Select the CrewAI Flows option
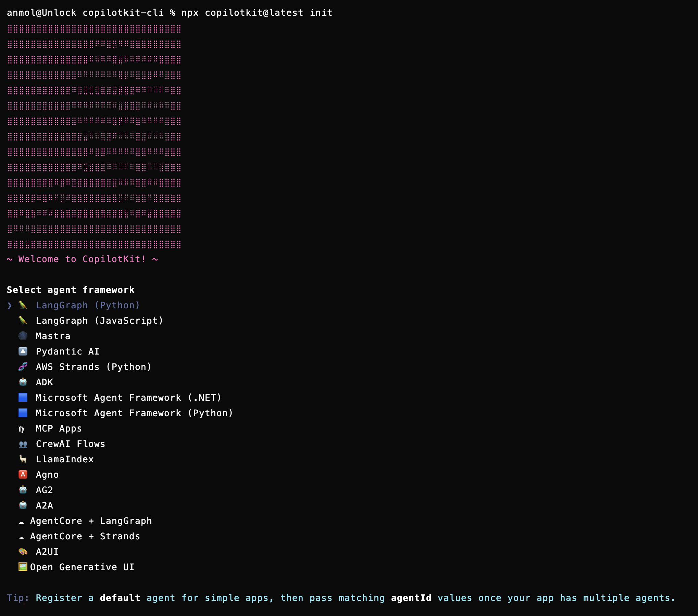Image resolution: width=698 pixels, height=616 pixels. (x=71, y=444)
